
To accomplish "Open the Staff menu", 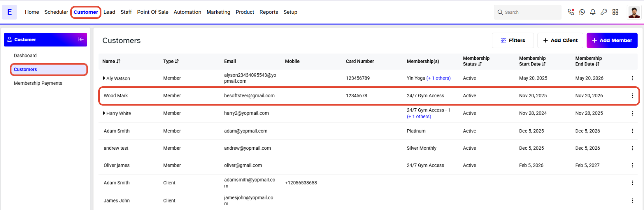I will tap(126, 12).
